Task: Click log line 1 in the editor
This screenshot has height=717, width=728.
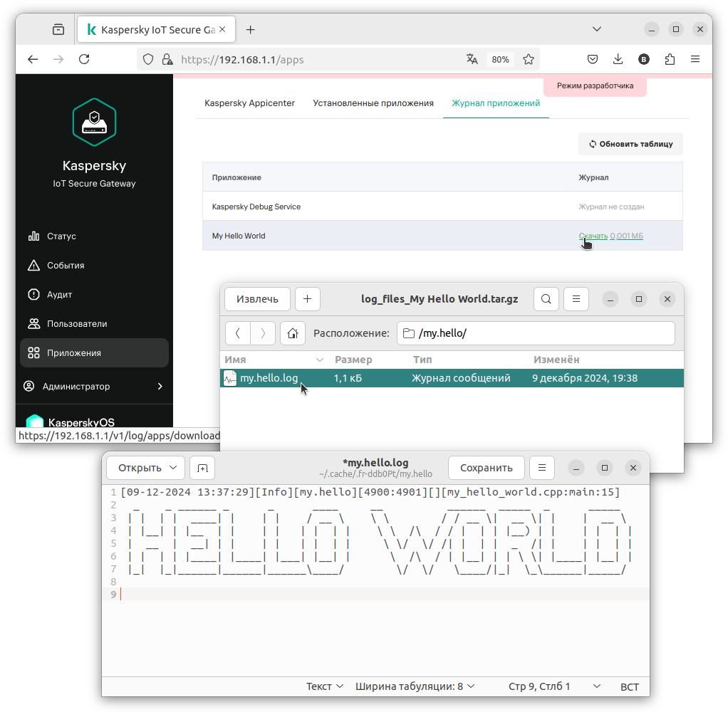Action: 370,493
